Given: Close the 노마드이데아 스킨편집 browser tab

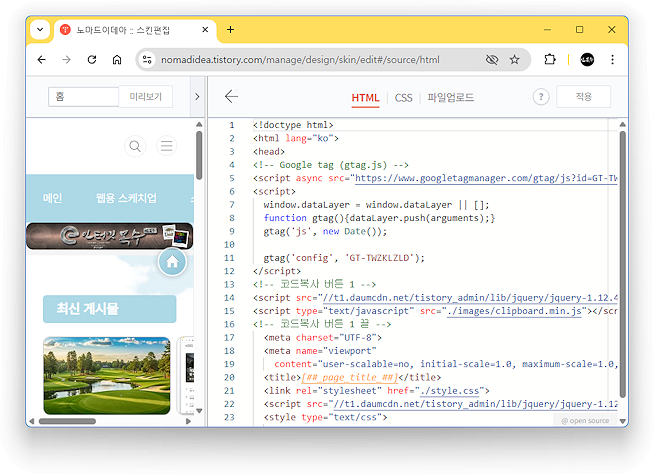Looking at the screenshot, I should coord(205,30).
